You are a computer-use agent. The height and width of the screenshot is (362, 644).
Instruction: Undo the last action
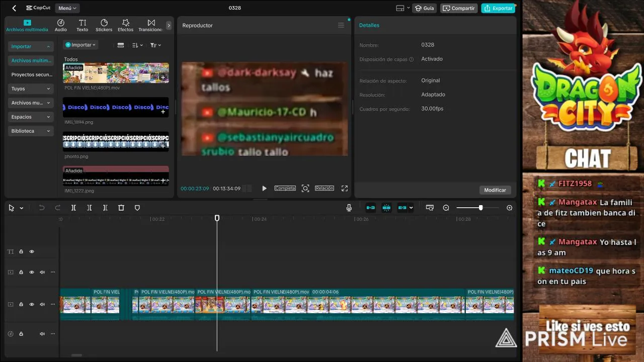point(42,208)
